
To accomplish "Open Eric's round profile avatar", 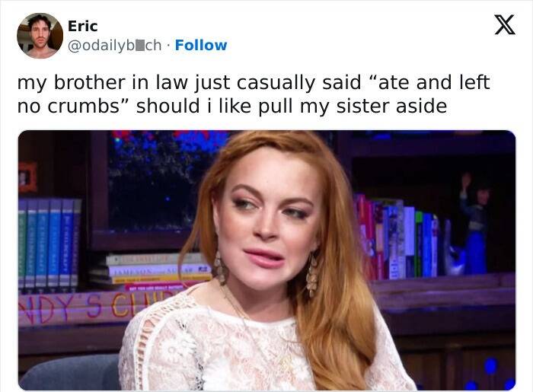I will (40, 36).
